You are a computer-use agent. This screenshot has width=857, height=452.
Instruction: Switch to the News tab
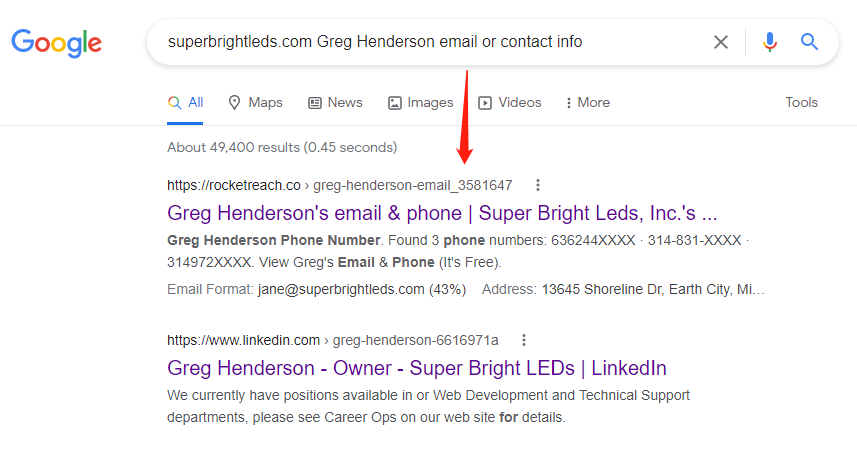[x=336, y=103]
